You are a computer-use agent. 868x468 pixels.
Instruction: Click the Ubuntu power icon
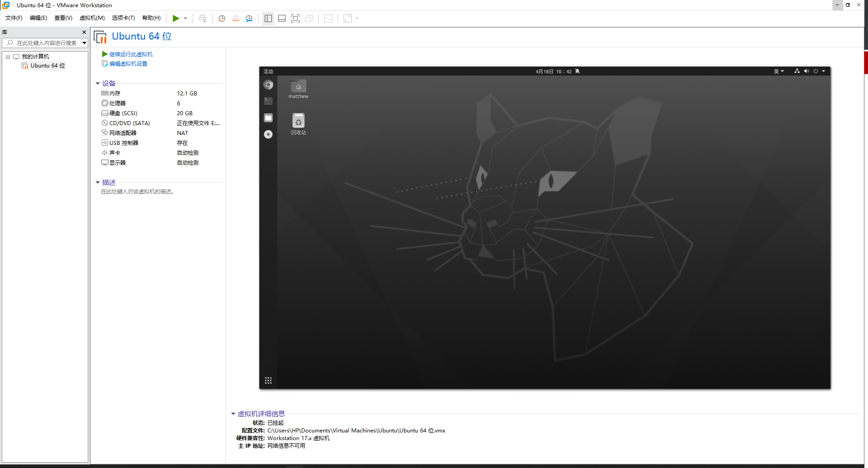(x=816, y=71)
